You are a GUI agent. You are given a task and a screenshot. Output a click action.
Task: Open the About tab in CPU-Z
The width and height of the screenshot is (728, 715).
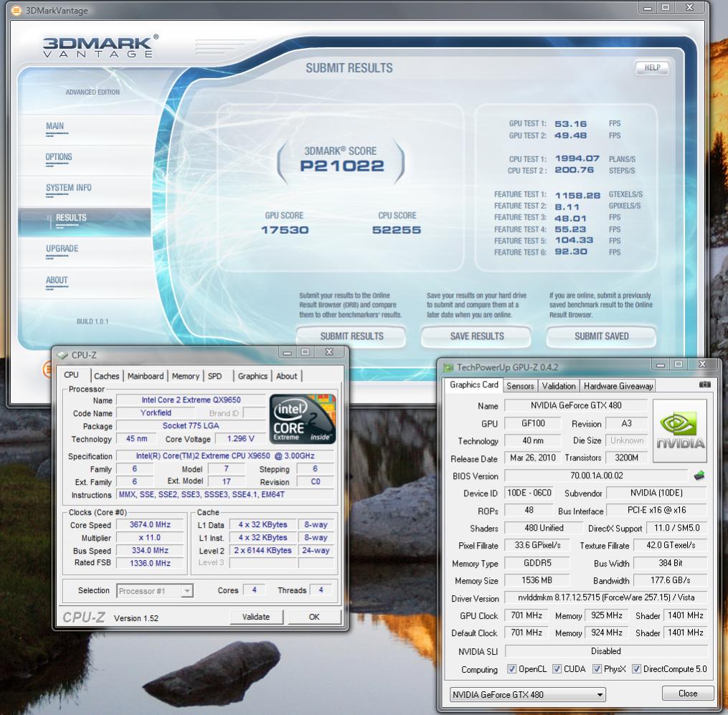pos(286,376)
